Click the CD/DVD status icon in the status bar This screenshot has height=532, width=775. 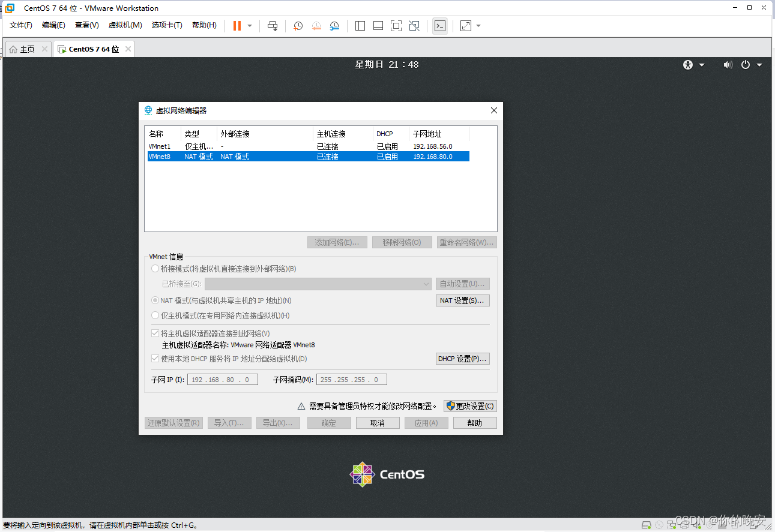(659, 525)
